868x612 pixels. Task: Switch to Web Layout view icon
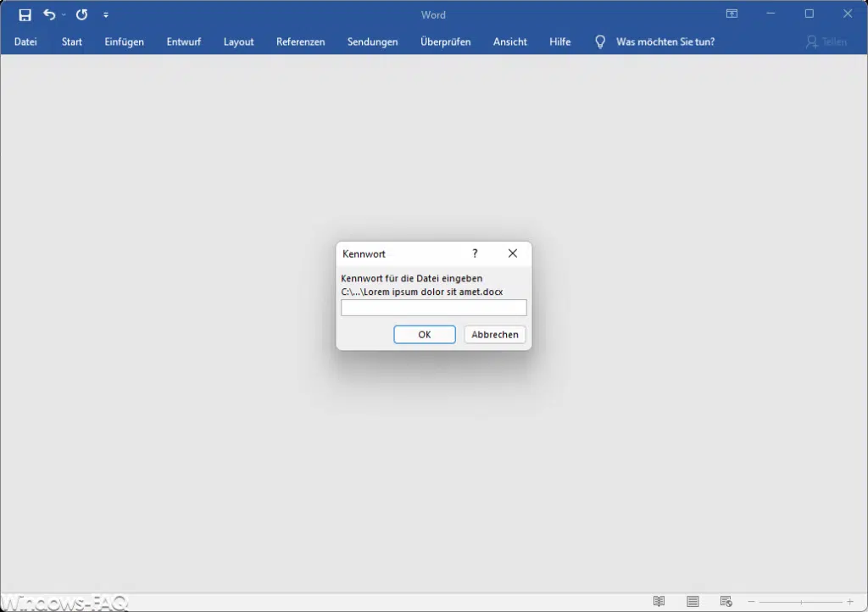pos(725,602)
